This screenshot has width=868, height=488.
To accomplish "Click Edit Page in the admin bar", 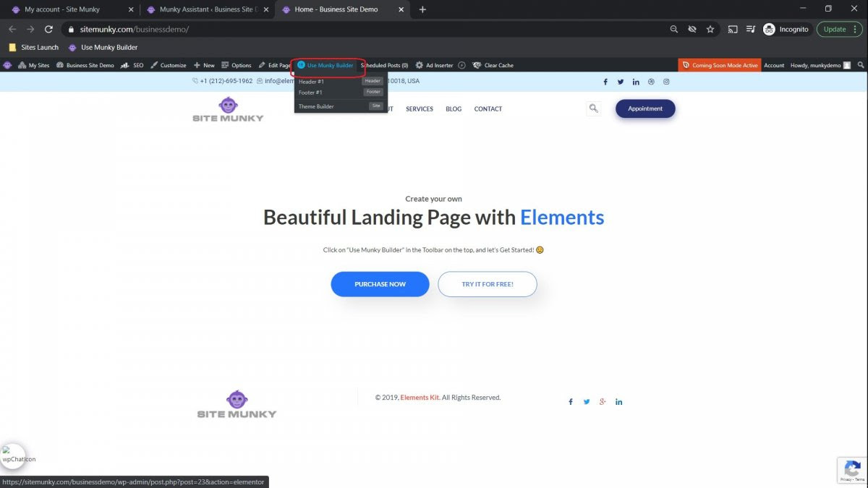I will coord(275,65).
